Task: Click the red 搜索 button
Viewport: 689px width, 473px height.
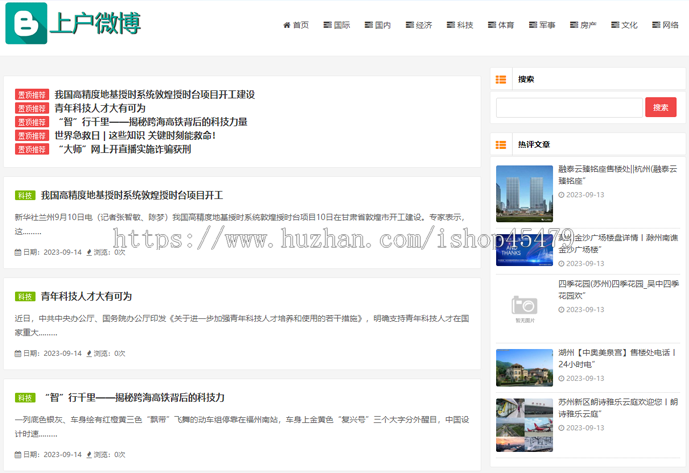Action: coord(660,107)
